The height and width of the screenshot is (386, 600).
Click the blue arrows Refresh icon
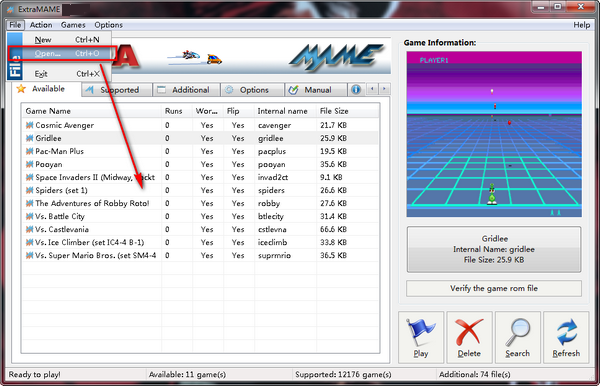click(x=567, y=332)
